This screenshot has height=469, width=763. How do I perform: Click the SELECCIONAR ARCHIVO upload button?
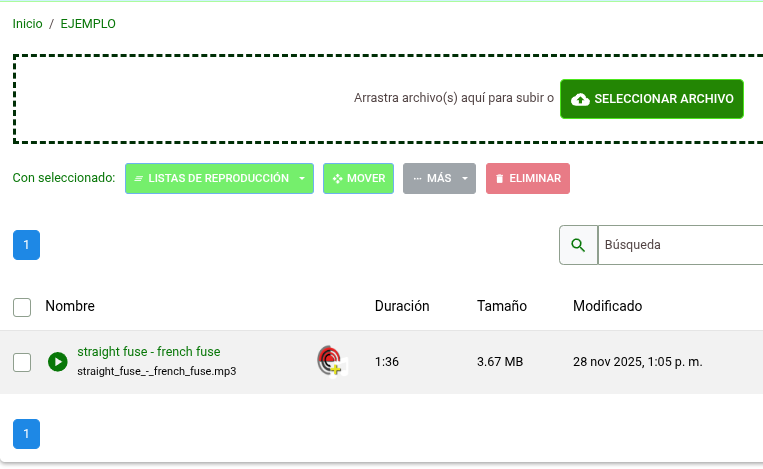[x=652, y=99]
